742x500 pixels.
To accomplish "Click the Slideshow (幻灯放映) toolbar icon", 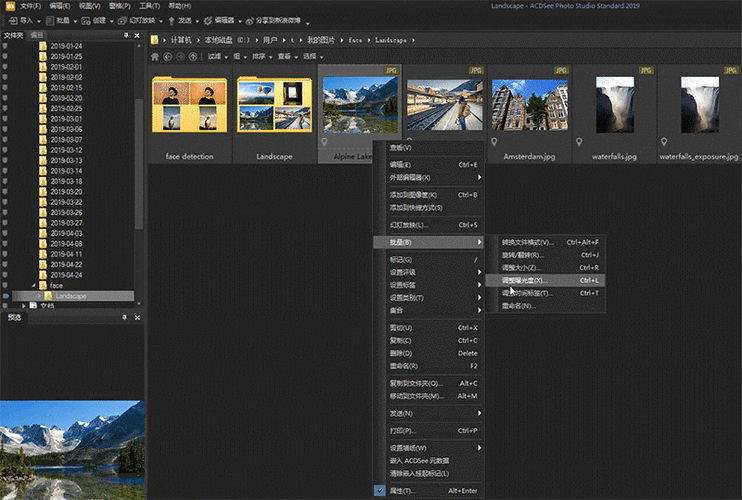I will (x=123, y=21).
